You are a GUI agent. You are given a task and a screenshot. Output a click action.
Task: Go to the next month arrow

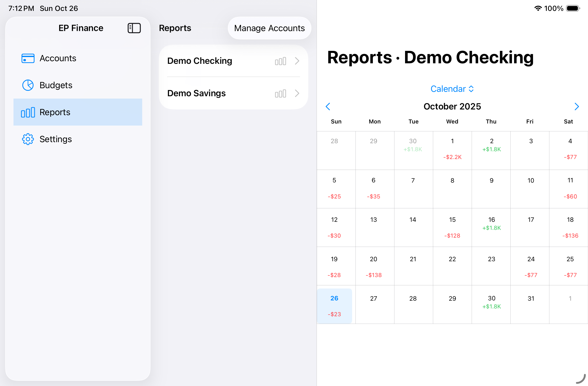coord(577,106)
